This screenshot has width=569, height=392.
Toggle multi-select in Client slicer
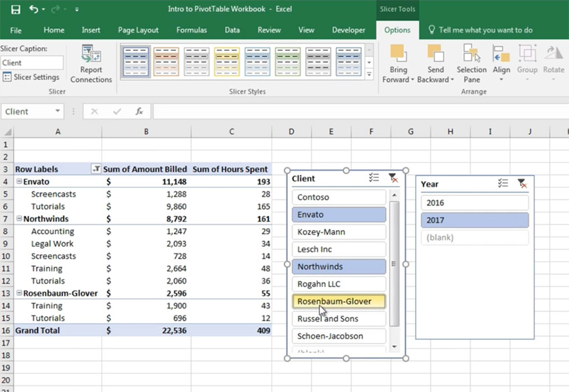[374, 178]
